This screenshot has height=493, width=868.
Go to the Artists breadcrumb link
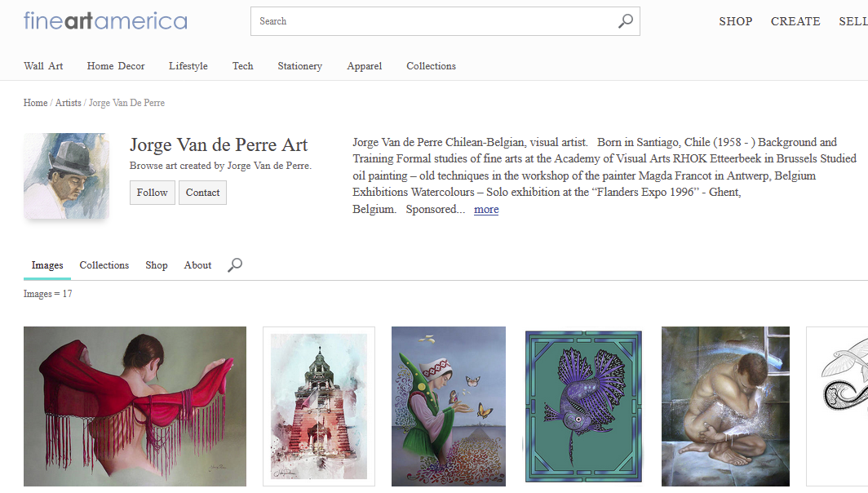coord(68,103)
